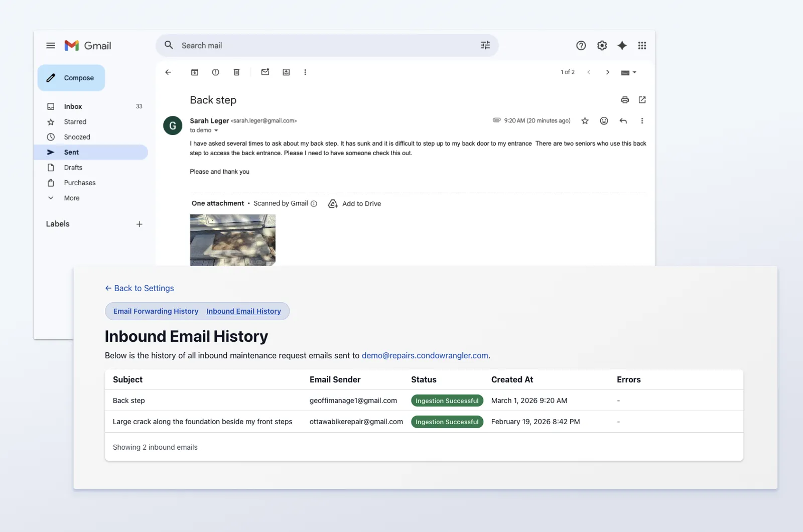Click Ingestion Successful badge for Back step
The height and width of the screenshot is (532, 803).
[x=447, y=401]
